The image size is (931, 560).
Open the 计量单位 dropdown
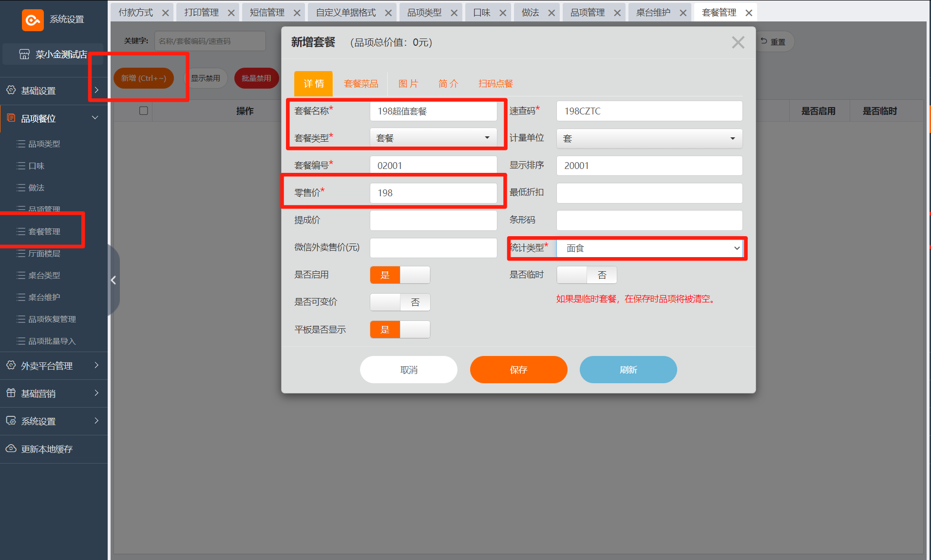649,138
